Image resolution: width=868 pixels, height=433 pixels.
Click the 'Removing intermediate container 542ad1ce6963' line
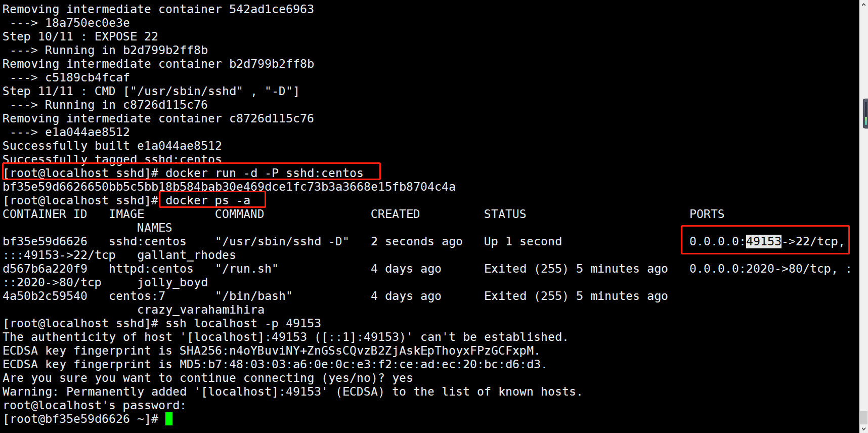pyautogui.click(x=158, y=9)
